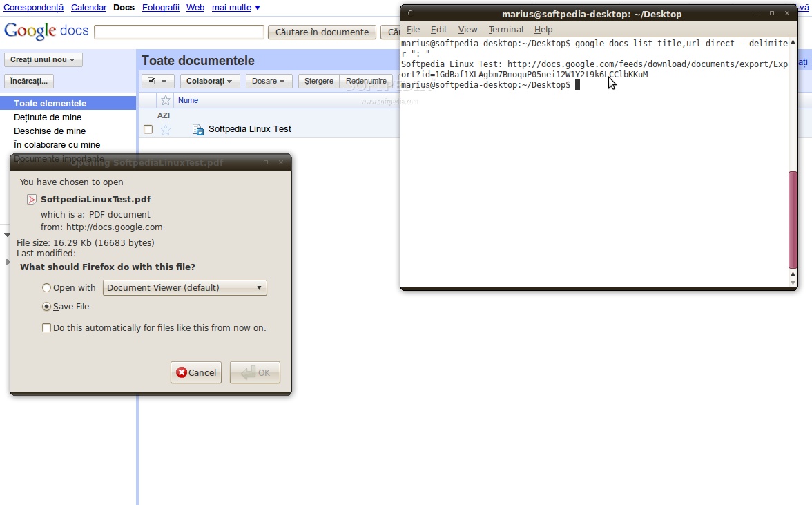Click the Cancel button in the download dialog
Screen dimensions: 812x505
point(196,372)
